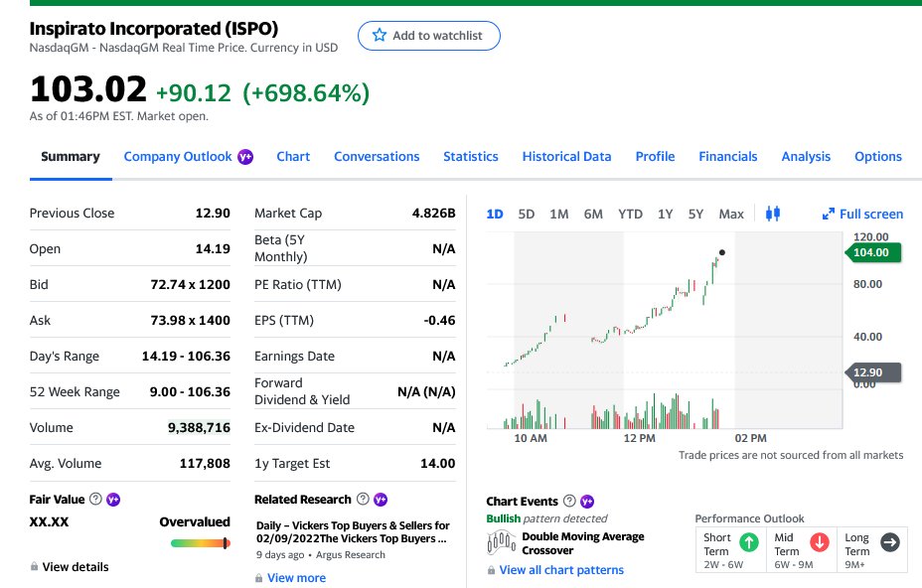Open the candlestick chart type icon

[x=773, y=214]
